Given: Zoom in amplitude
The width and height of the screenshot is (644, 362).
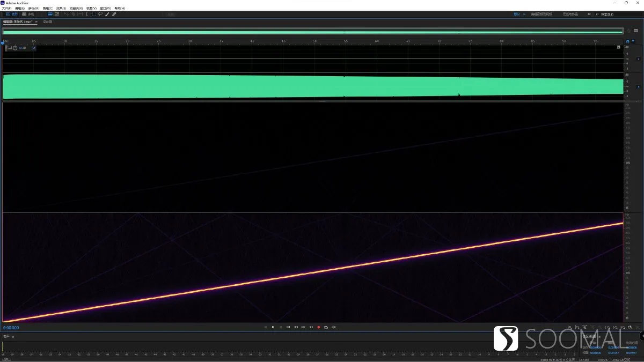Looking at the screenshot, I should (569, 328).
